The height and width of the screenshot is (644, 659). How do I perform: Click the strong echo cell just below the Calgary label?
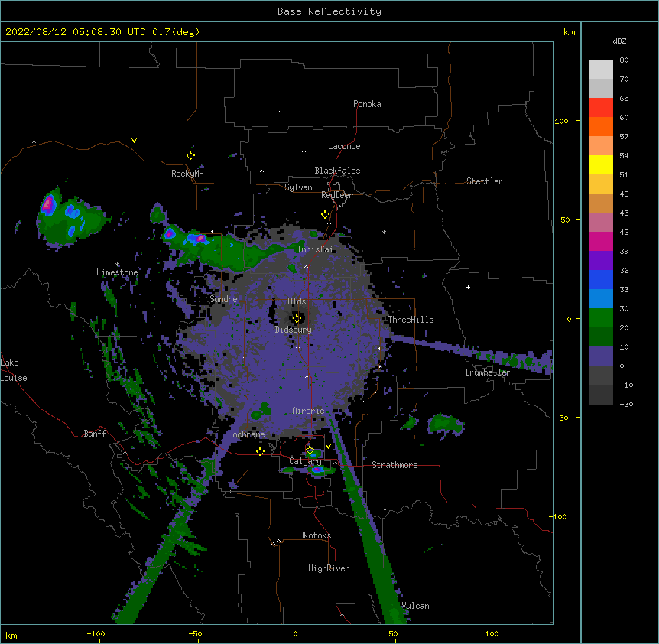(x=317, y=470)
